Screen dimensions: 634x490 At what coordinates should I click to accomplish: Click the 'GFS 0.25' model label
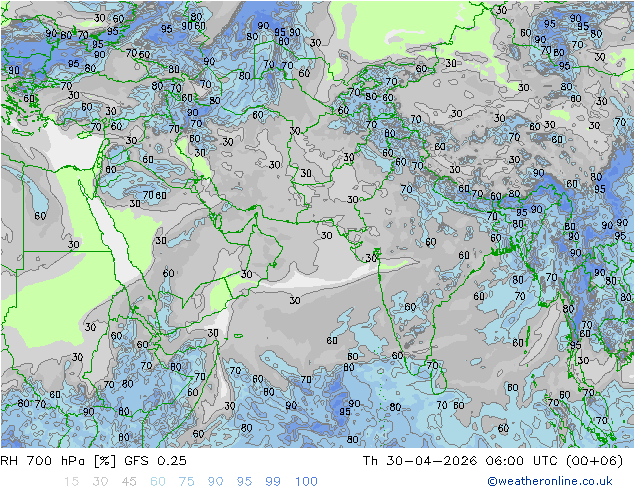coord(155,461)
